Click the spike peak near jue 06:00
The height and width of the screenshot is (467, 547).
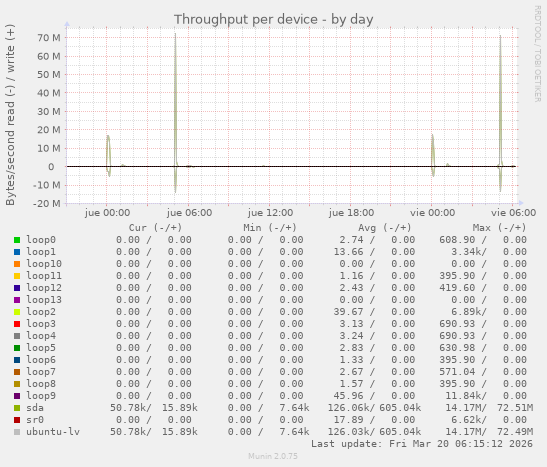(x=175, y=34)
